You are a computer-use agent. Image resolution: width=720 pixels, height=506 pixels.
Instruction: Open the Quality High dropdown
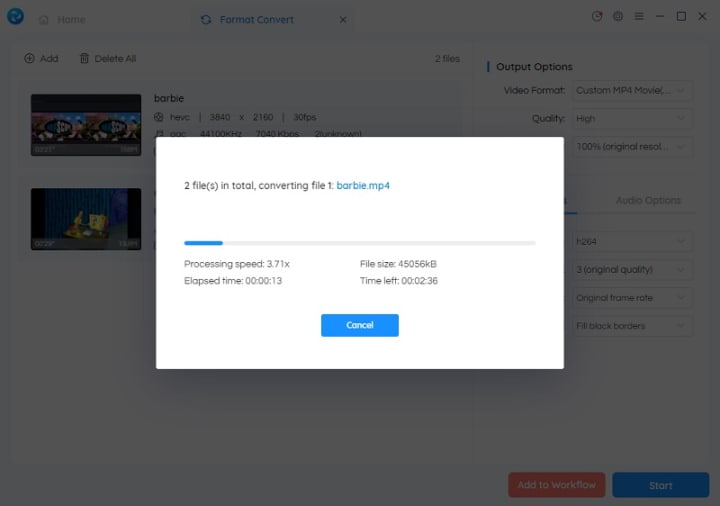632,118
